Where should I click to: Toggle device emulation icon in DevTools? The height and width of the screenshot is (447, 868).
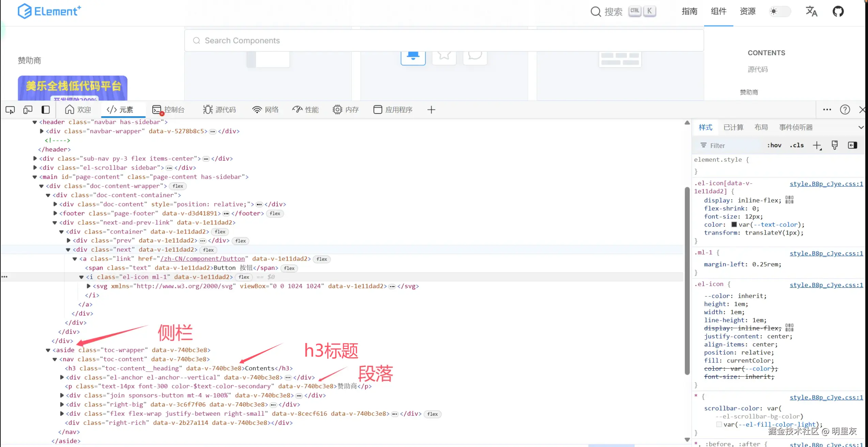pos(28,110)
